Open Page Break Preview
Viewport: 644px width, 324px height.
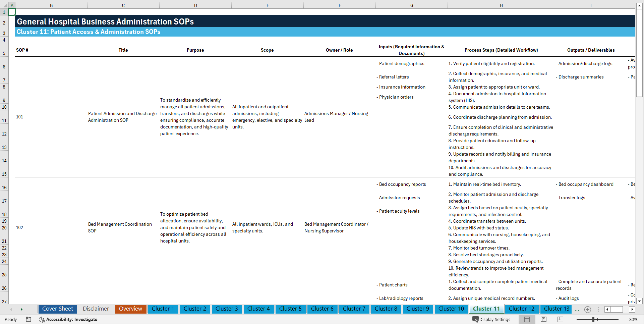tap(560, 319)
